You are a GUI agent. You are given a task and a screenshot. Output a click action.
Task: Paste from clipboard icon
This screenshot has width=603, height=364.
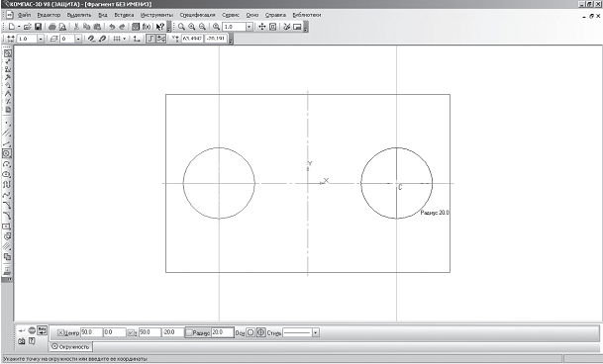[97, 27]
